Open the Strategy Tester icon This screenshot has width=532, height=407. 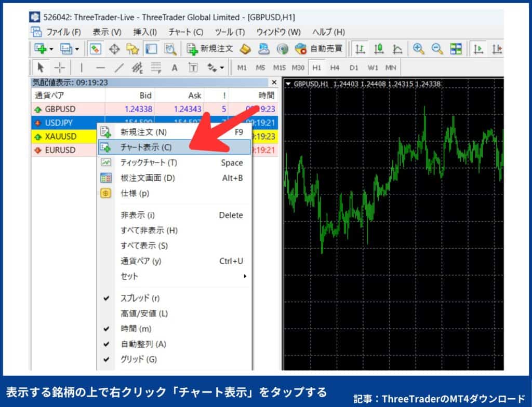coord(170,49)
